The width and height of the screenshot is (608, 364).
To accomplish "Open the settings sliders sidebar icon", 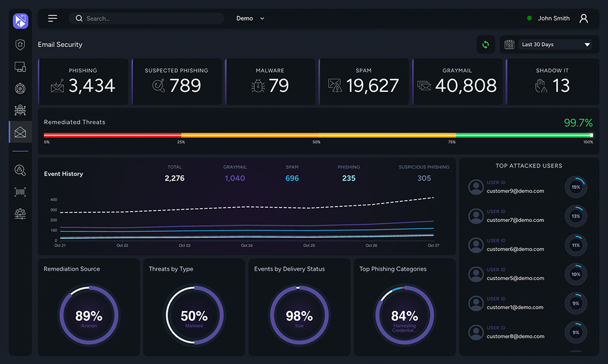I will (20, 213).
